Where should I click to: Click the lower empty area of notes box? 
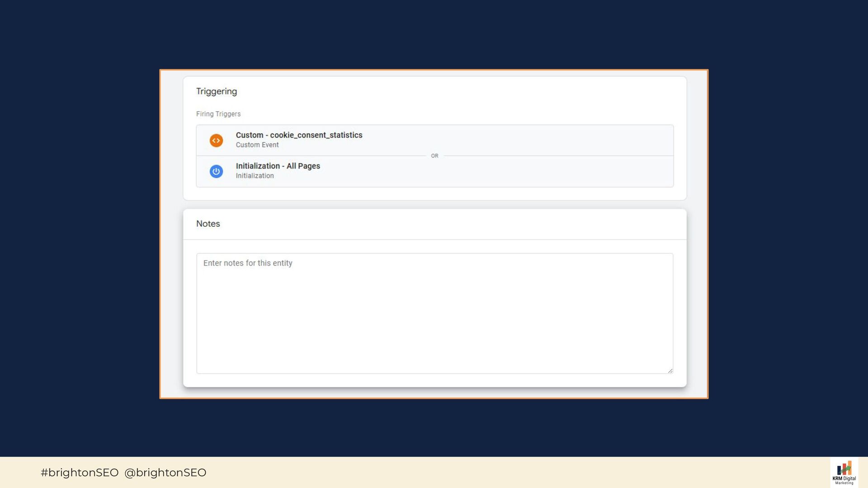point(434,352)
